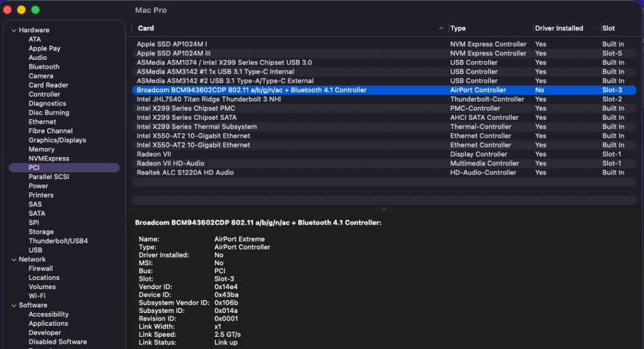Viewport: 644px width, 349px height.
Task: Open USB hardware section
Action: click(x=35, y=250)
